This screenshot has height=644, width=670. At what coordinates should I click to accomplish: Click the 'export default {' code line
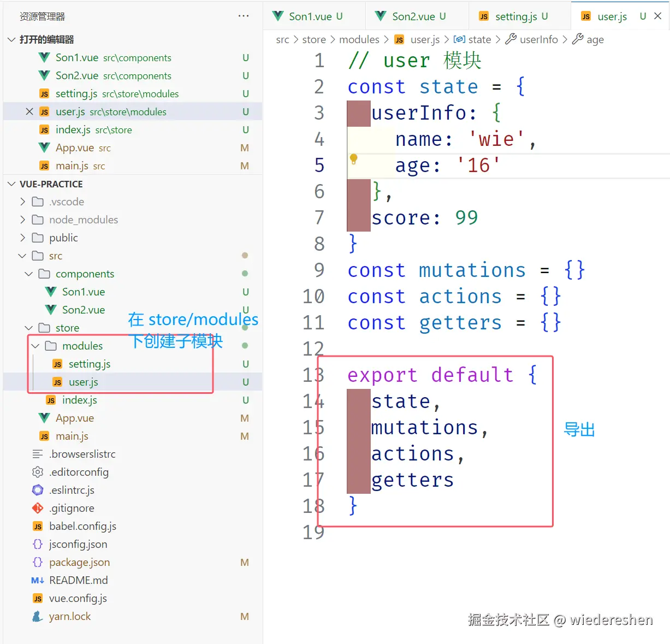click(442, 375)
